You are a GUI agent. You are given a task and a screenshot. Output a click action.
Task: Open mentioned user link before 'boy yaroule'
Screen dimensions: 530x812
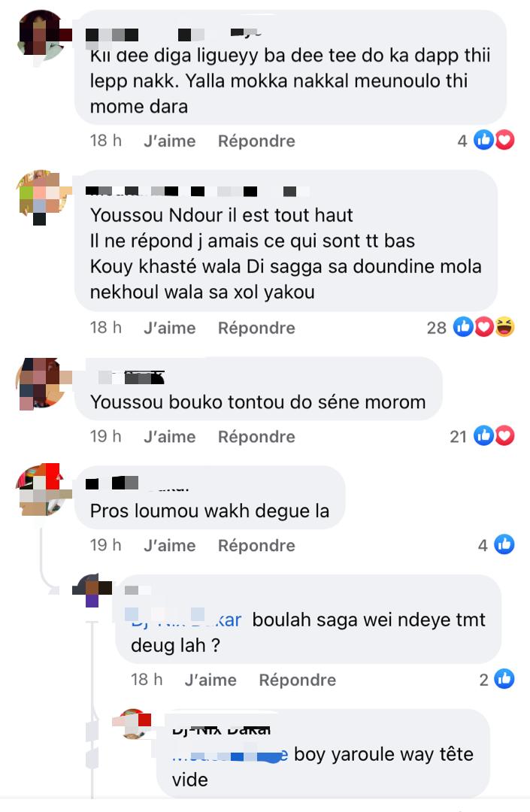tap(230, 755)
